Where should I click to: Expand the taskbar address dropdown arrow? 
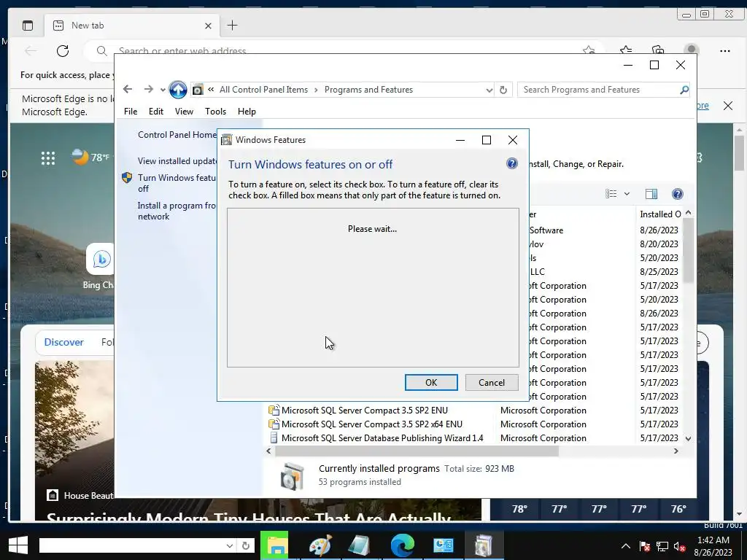(x=230, y=545)
